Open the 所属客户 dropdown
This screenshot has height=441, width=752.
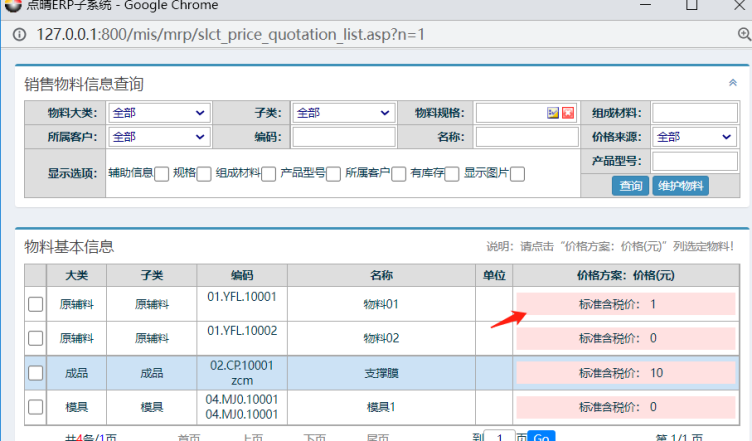[x=158, y=137]
